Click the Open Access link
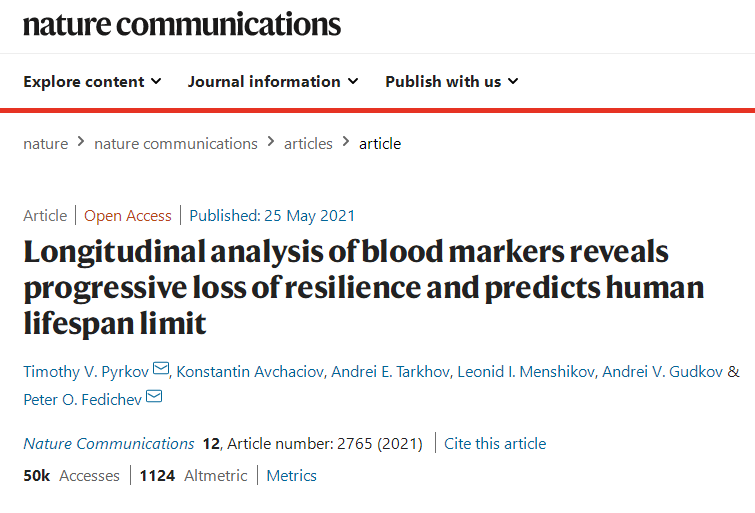The height and width of the screenshot is (513, 755). click(130, 215)
